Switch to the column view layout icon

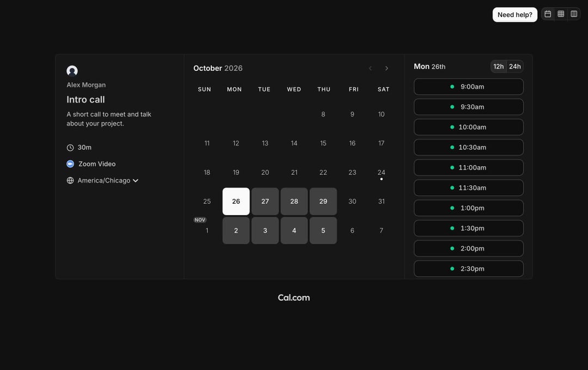pos(574,14)
